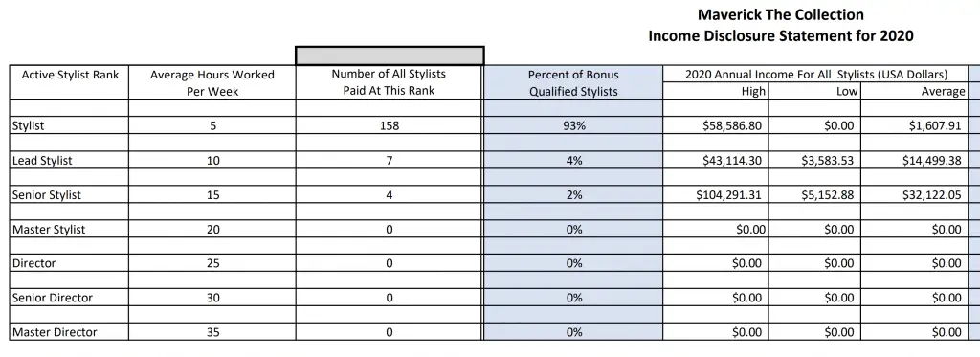Click the $32,122.05 average income cell
980x357 pixels.
coord(914,194)
